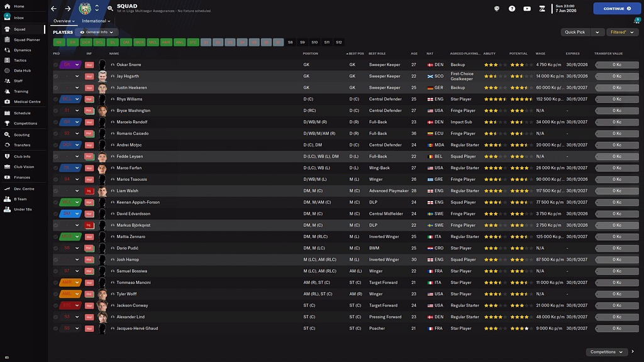Image resolution: width=644 pixels, height=362 pixels.
Task: Open Tactics from the sidebar
Action: pos(20,60)
